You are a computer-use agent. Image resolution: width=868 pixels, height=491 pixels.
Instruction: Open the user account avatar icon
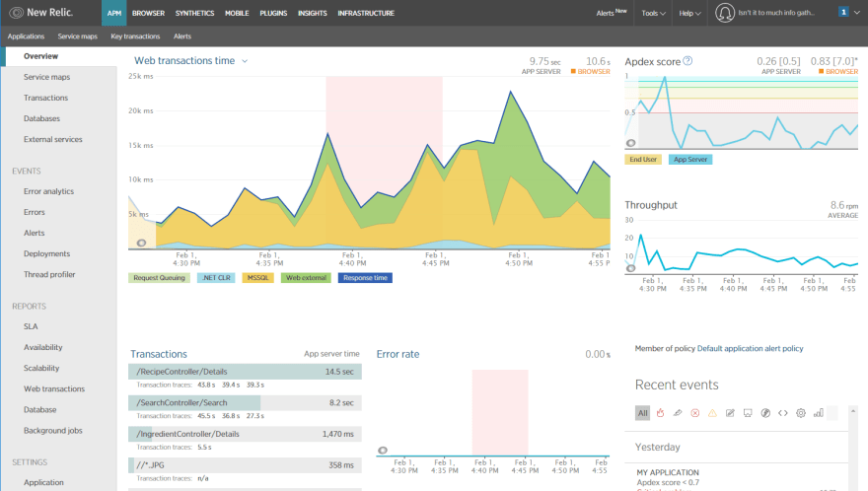pos(724,12)
